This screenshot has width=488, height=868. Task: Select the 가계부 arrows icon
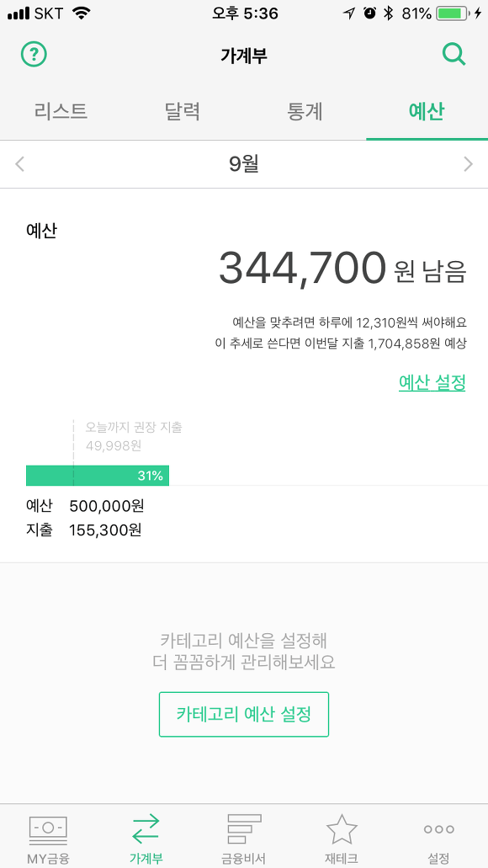tap(146, 828)
